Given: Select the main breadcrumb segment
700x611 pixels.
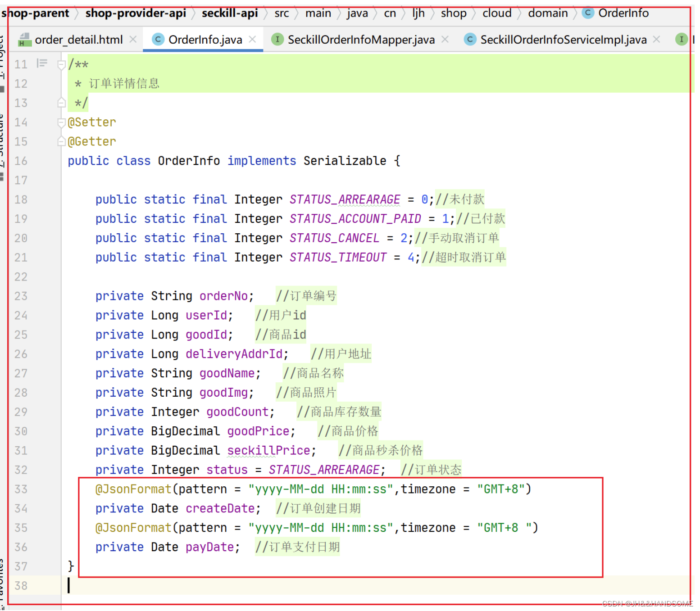Looking at the screenshot, I should pyautogui.click(x=318, y=14).
